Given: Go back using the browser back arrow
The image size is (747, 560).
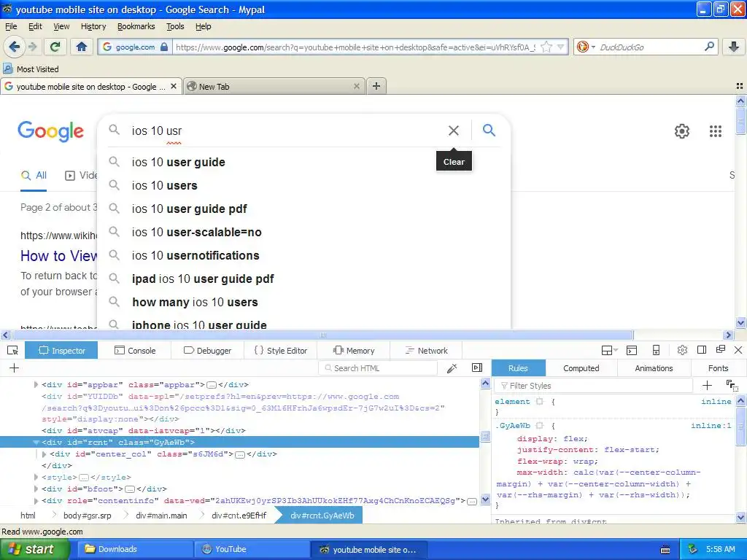Looking at the screenshot, I should tap(14, 47).
